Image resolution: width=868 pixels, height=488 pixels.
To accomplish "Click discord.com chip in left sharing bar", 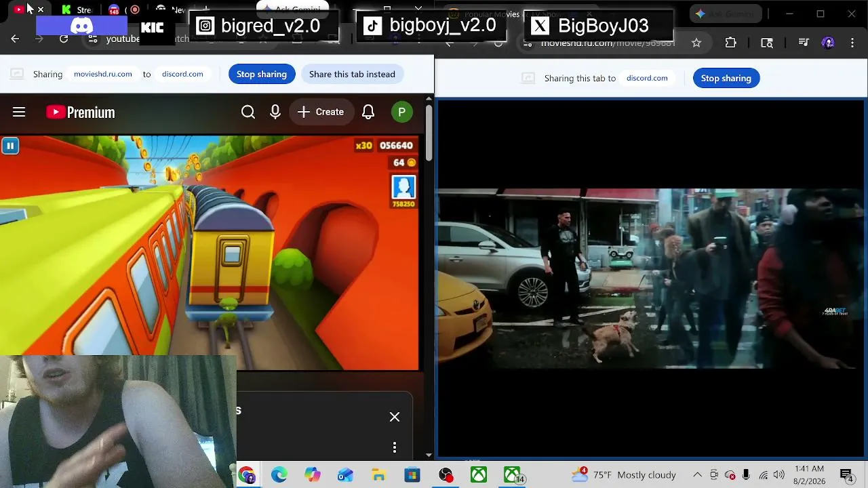I will click(x=182, y=74).
